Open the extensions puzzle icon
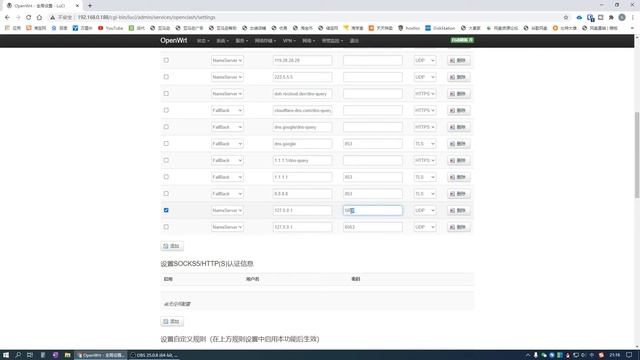The width and height of the screenshot is (640, 360). click(x=611, y=18)
